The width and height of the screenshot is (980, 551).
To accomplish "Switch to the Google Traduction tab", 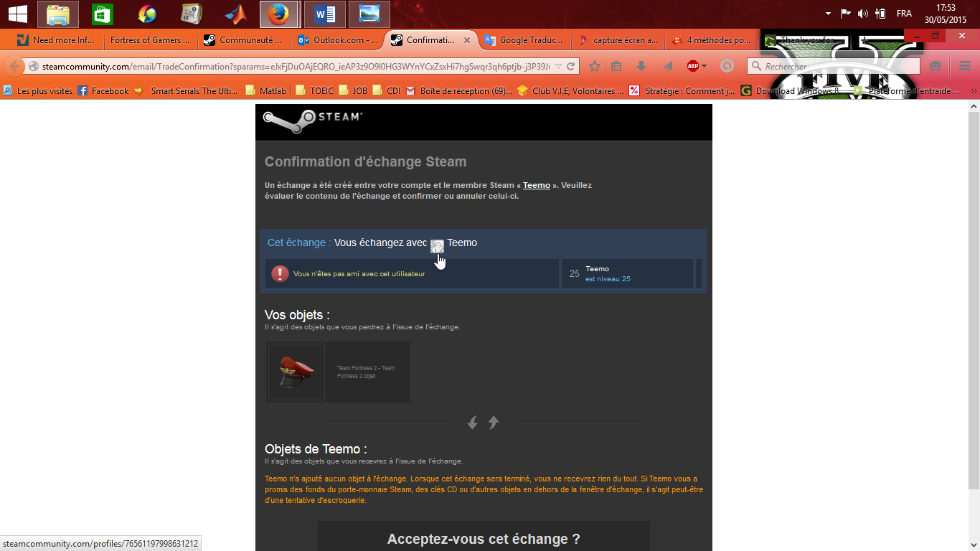I will 524,40.
